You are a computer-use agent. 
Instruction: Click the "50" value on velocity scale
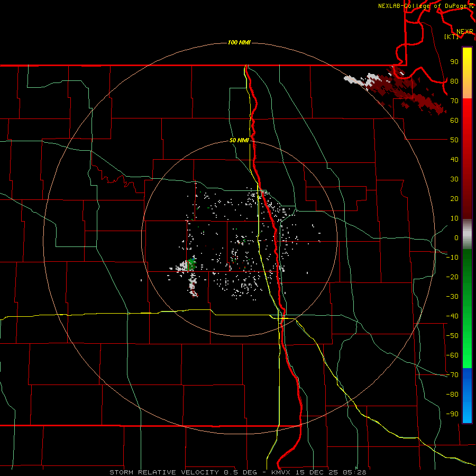(454, 140)
